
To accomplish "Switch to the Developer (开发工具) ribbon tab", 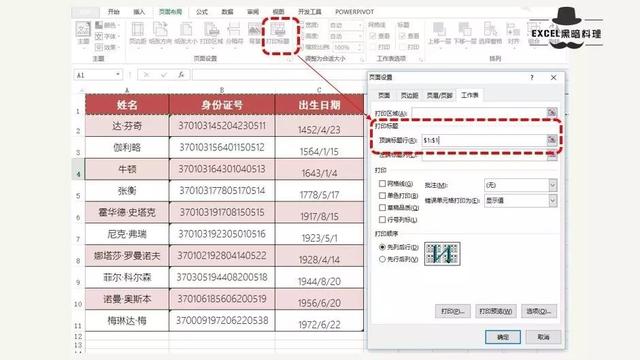I will tap(310, 12).
